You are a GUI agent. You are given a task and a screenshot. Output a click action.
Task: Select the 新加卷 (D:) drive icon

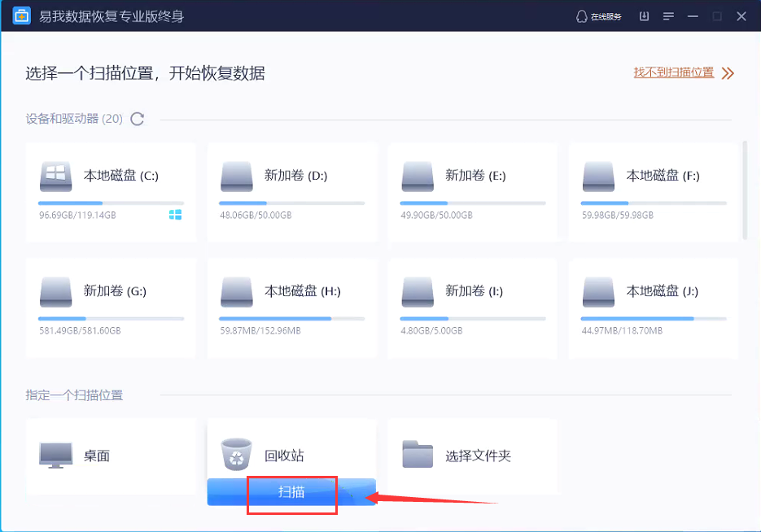tap(237, 177)
